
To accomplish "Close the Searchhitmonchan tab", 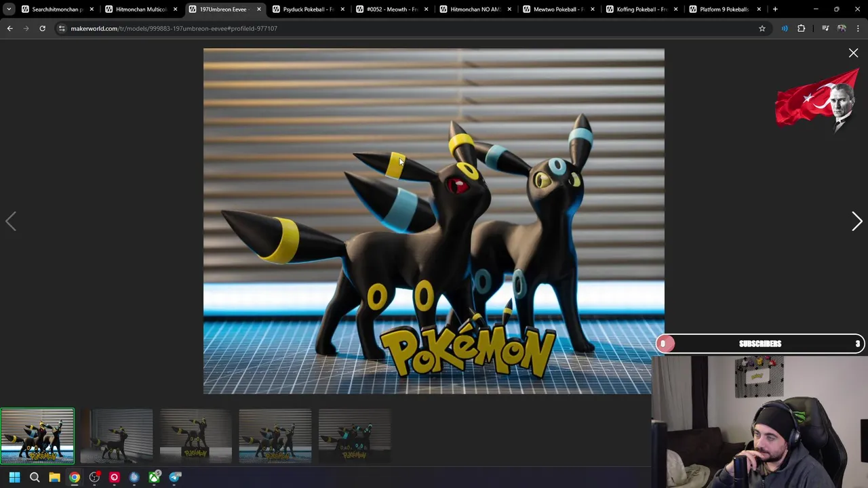I will click(x=92, y=9).
